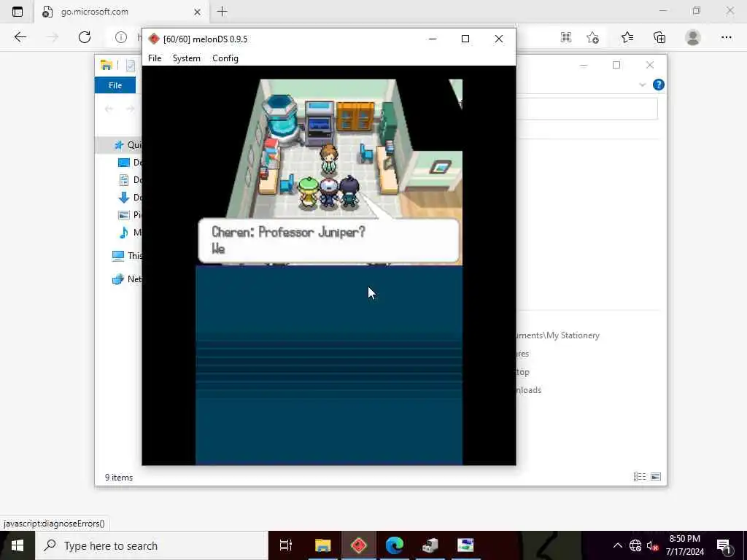Open File Explorer help question mark icon
Image resolution: width=747 pixels, height=560 pixels.
(659, 85)
